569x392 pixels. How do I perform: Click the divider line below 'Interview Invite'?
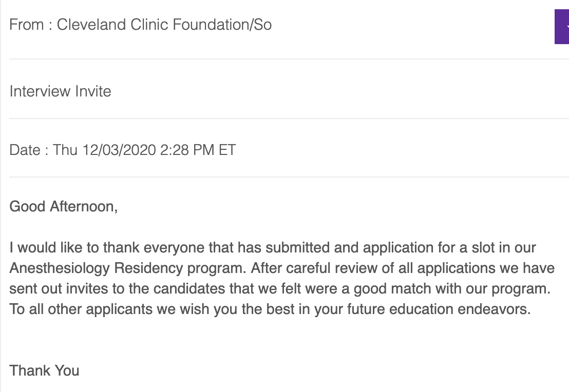289,118
